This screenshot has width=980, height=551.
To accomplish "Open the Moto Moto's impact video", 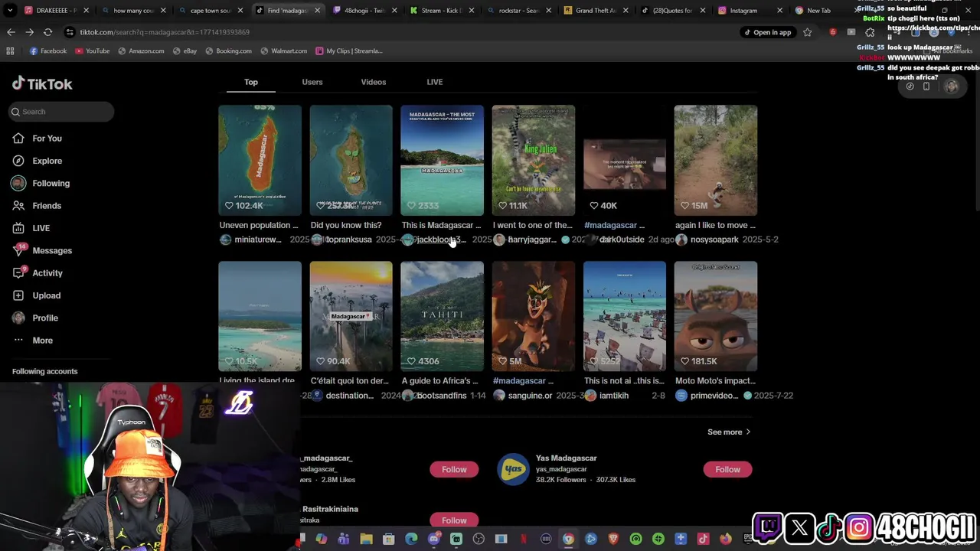I will [x=715, y=316].
